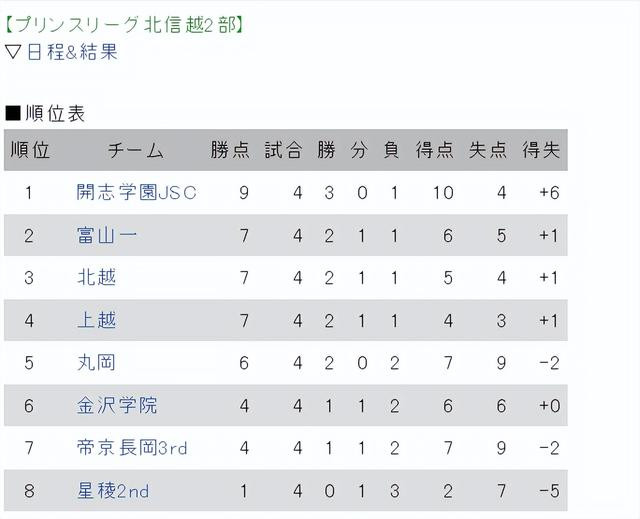Open the 星稜2nd team link
Screen dimensions: 640x519
pyautogui.click(x=113, y=490)
